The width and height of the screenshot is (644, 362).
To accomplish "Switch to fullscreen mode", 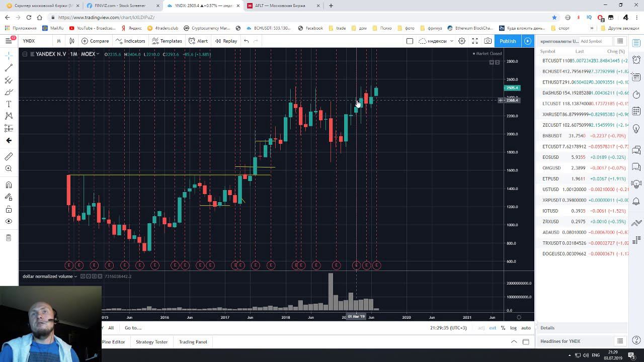I will 474,41.
